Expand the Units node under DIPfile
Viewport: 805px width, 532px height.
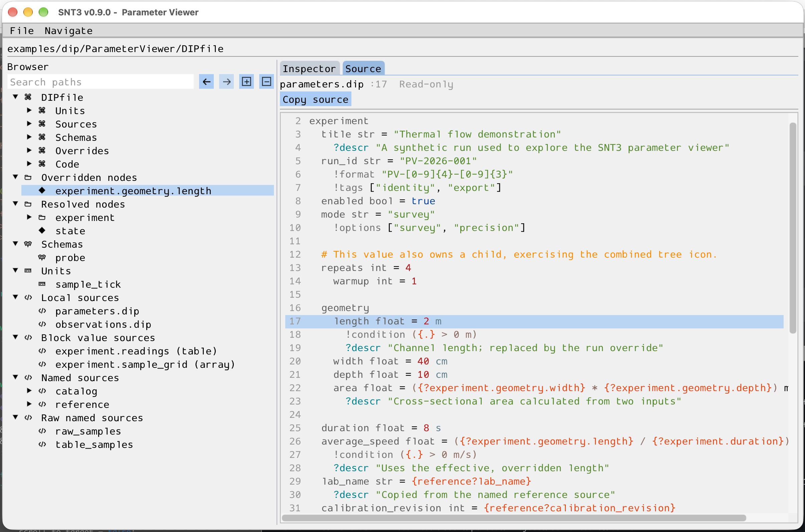coord(29,110)
